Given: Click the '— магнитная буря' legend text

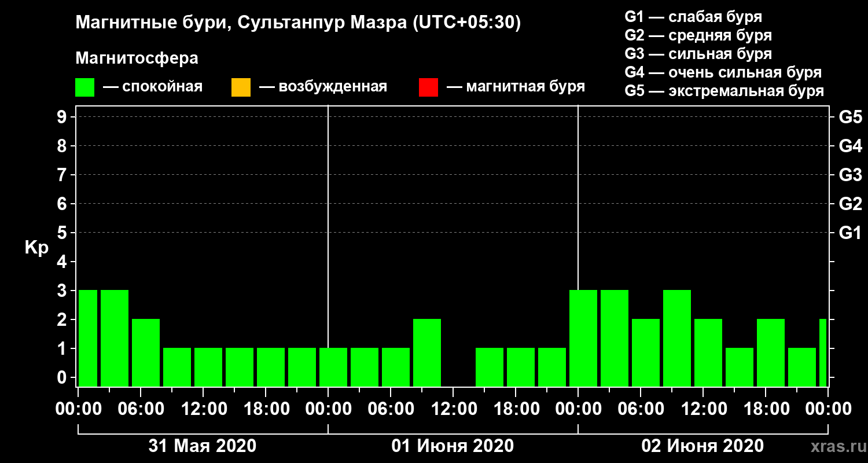Looking at the screenshot, I should [516, 87].
